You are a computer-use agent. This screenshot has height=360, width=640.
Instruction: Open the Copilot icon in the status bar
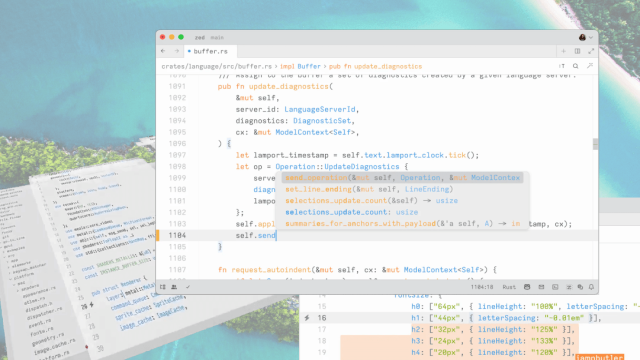(x=527, y=287)
